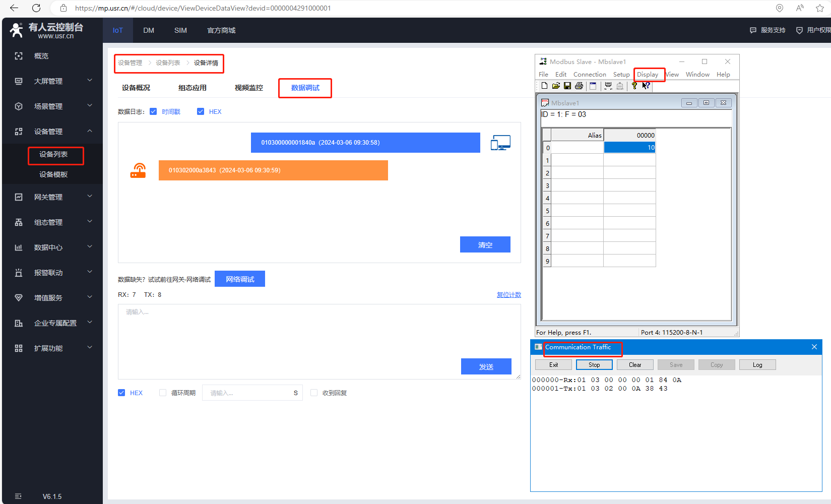Open the Display menu in Modbus Slave
The height and width of the screenshot is (504, 831).
(x=648, y=75)
